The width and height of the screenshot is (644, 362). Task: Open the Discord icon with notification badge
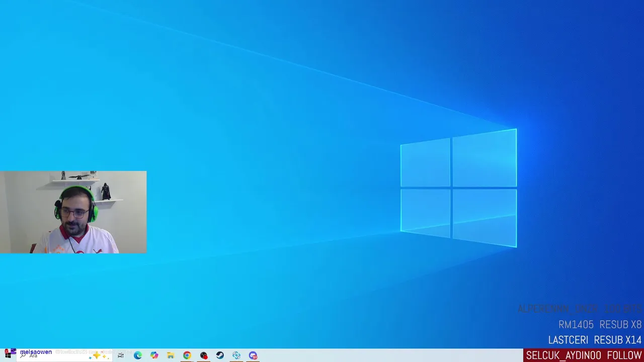(x=253, y=355)
